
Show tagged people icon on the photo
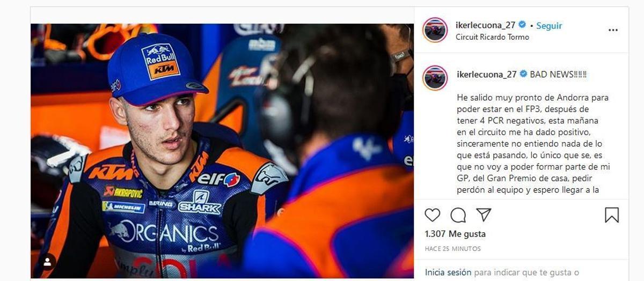point(47,262)
